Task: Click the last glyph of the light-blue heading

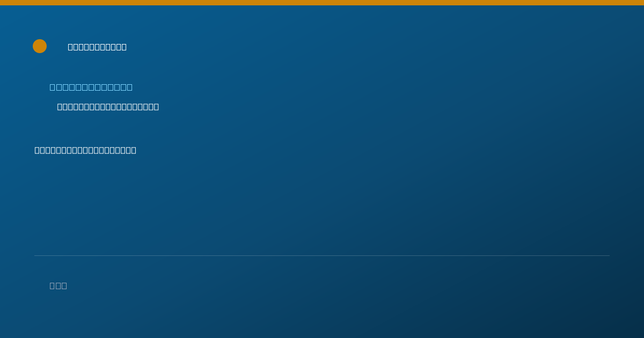Action: [129, 87]
